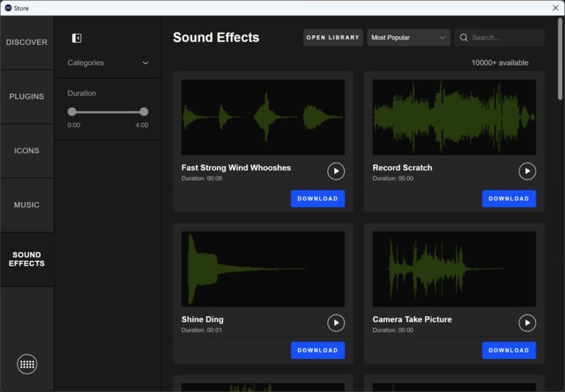The image size is (565, 392).
Task: Collapse the filter sidebar panel icon
Action: (x=77, y=38)
